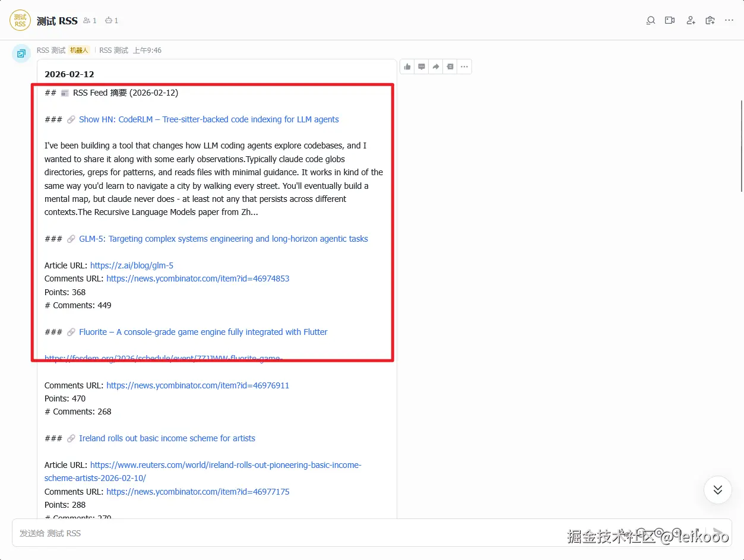The height and width of the screenshot is (560, 744).
Task: Open the Fluorite game engine title link
Action: (x=203, y=332)
